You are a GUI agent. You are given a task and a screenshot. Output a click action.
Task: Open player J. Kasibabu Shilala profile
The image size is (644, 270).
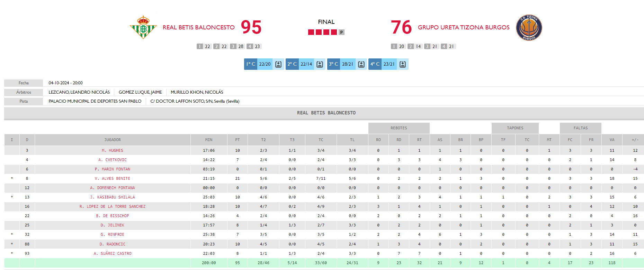(x=113, y=197)
